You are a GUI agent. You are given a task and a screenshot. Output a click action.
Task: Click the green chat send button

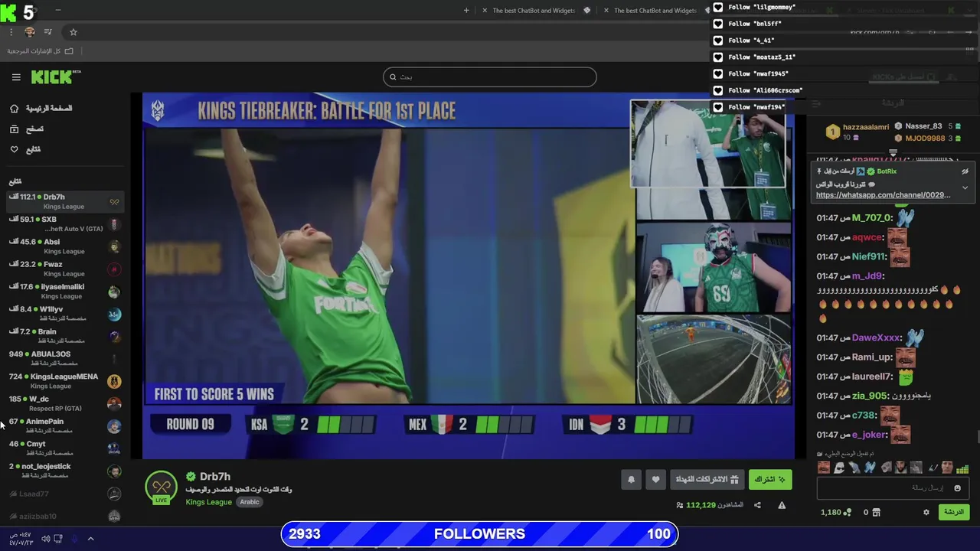pos(954,512)
